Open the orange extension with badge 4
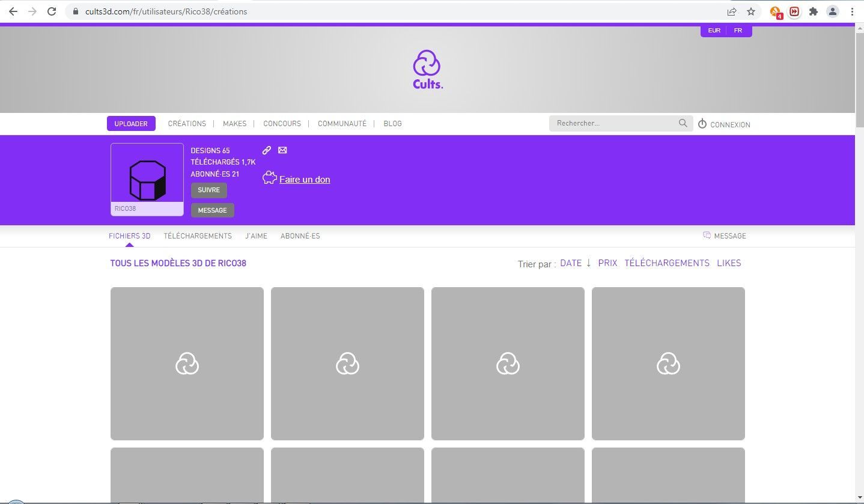This screenshot has height=504, width=864. click(x=776, y=11)
